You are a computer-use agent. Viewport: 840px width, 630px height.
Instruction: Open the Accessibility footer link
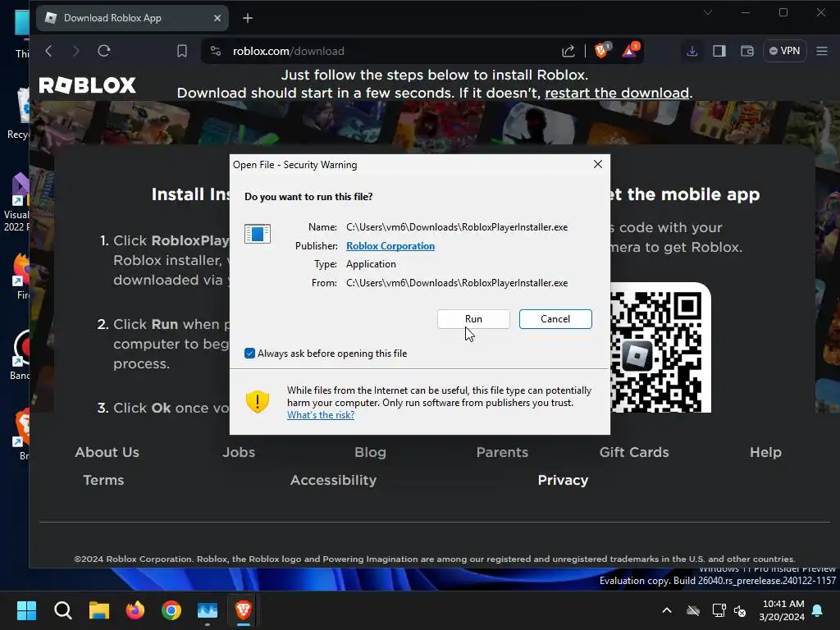pos(333,480)
